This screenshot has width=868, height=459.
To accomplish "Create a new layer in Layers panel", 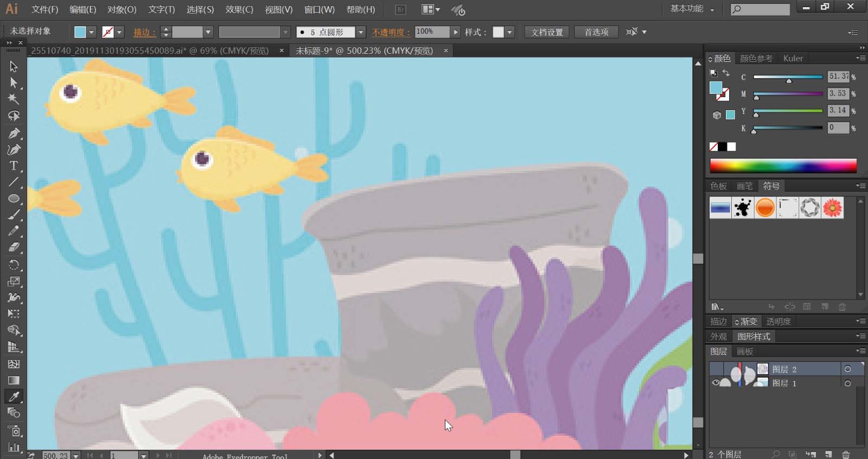I will pyautogui.click(x=828, y=454).
